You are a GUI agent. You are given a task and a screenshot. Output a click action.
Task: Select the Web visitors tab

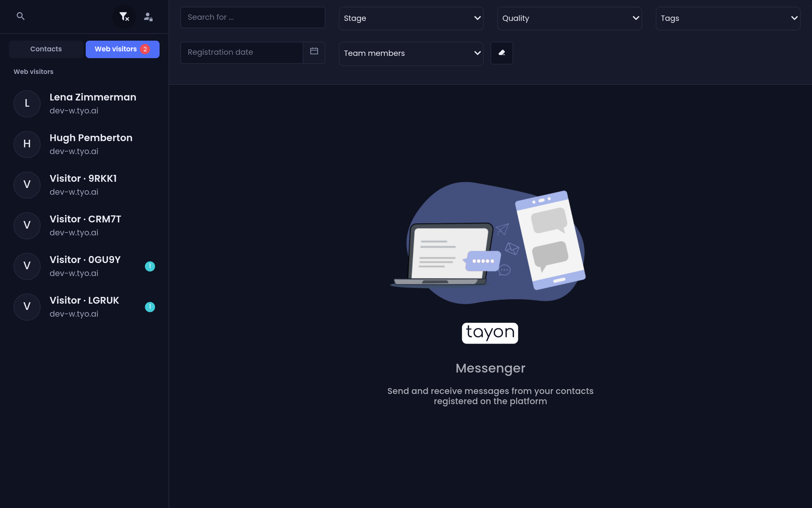tap(122, 49)
